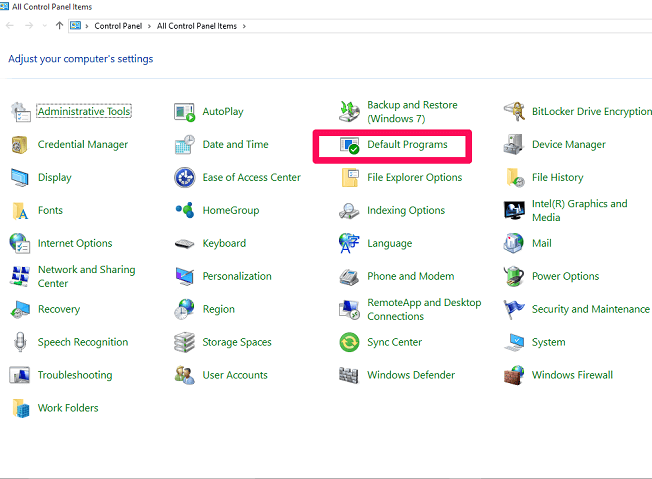Open the Phone and Modem icon

point(348,277)
